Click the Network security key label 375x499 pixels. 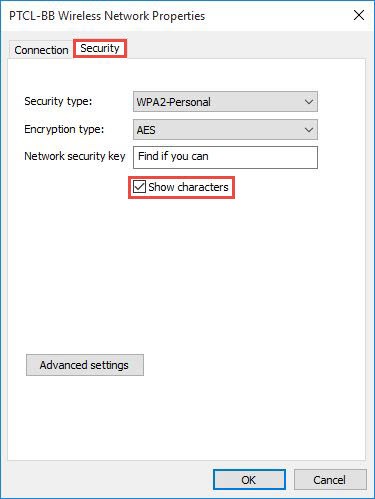pos(75,156)
